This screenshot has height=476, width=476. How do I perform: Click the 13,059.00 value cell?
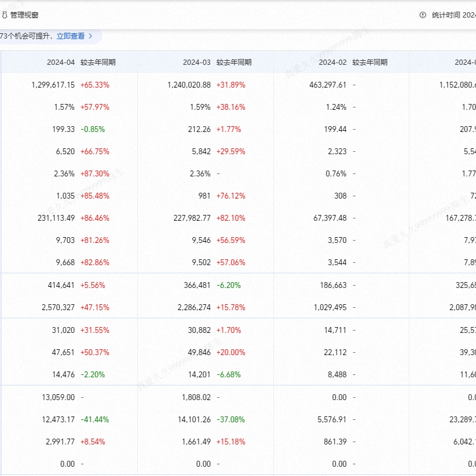(x=58, y=397)
